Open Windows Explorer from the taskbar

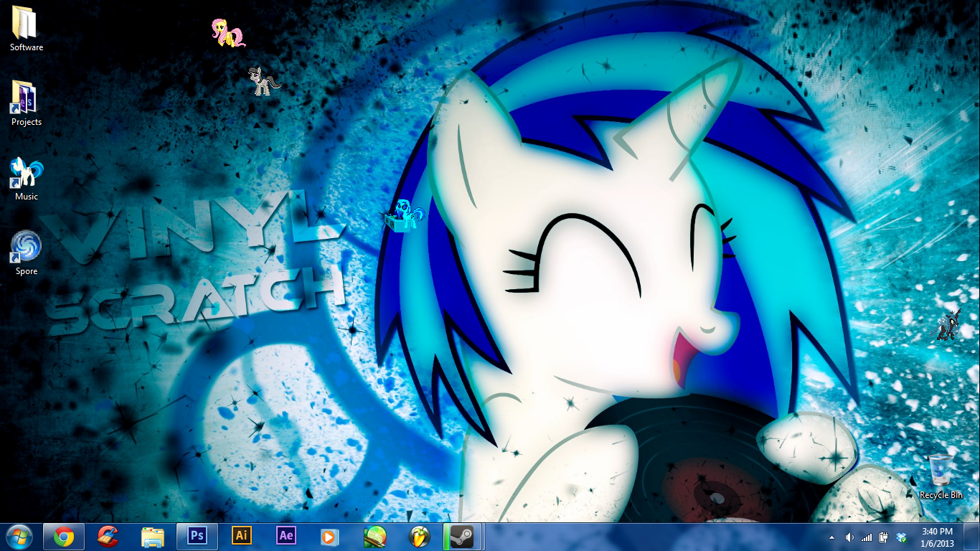tap(153, 536)
